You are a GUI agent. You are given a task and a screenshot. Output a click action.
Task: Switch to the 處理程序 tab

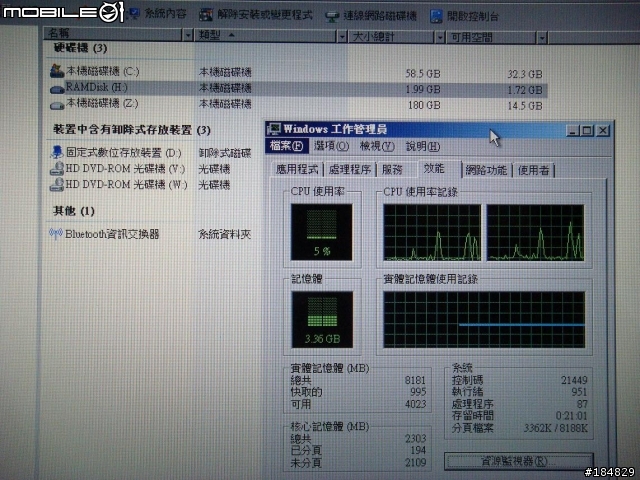pyautogui.click(x=350, y=169)
